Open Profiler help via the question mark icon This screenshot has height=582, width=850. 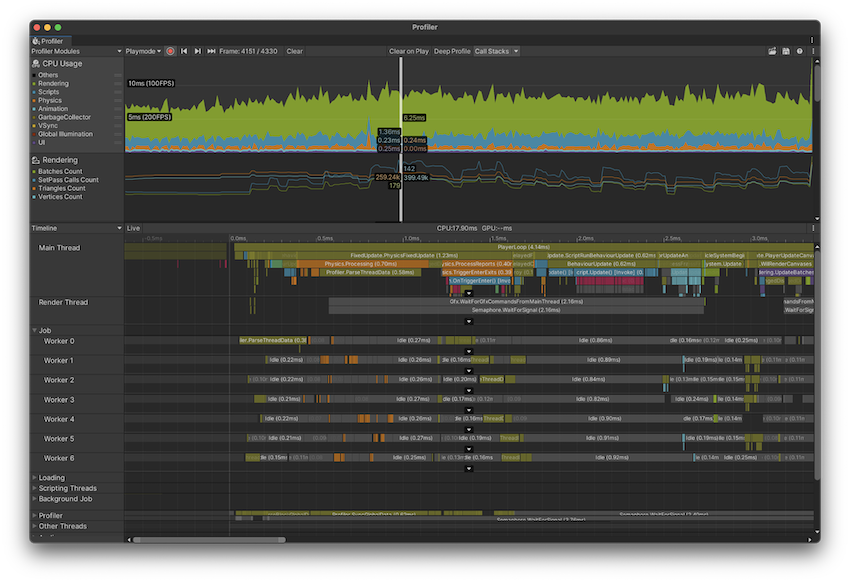[x=800, y=50]
